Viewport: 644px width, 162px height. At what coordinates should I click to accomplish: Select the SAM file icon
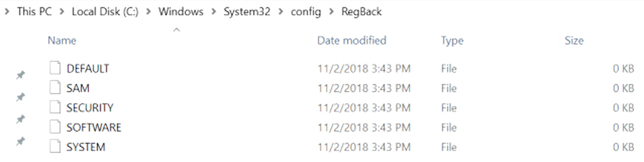[x=55, y=87]
